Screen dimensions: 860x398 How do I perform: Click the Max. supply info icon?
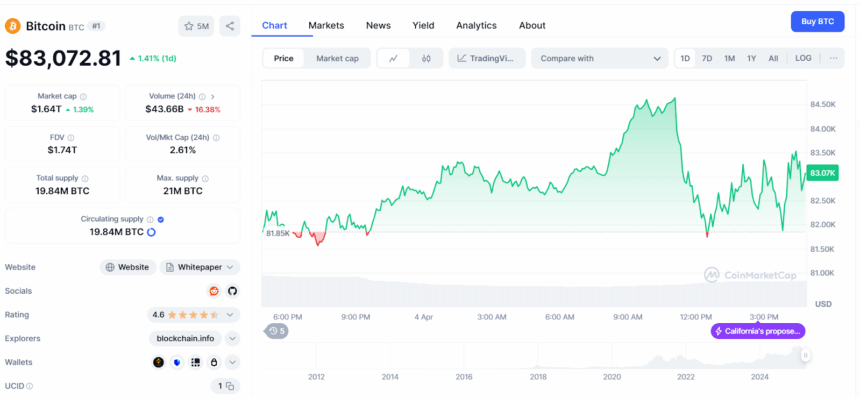click(205, 178)
